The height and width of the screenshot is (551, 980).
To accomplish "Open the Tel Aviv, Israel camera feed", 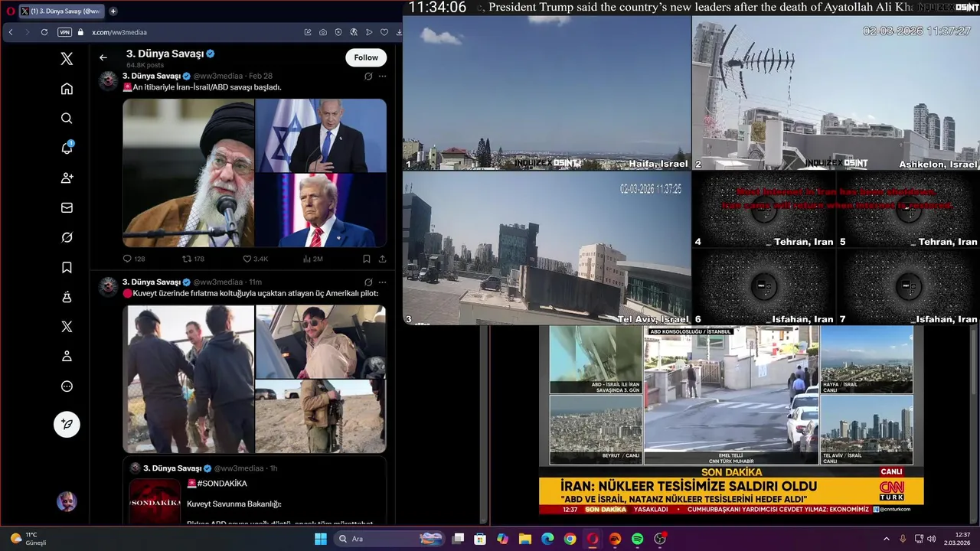I will 547,248.
